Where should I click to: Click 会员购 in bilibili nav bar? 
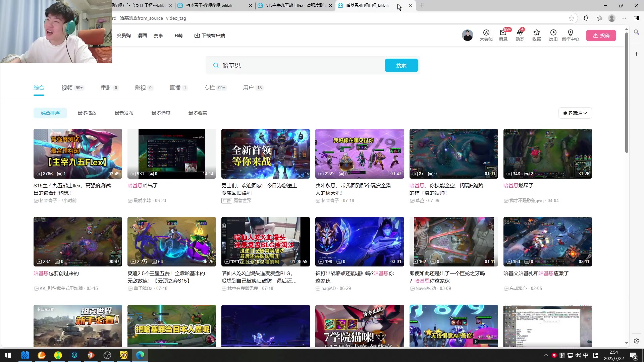pyautogui.click(x=124, y=36)
